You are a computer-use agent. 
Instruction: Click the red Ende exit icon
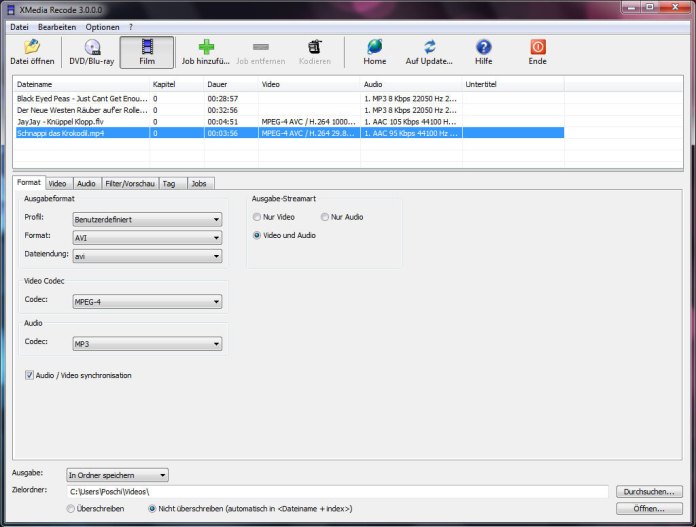point(537,47)
